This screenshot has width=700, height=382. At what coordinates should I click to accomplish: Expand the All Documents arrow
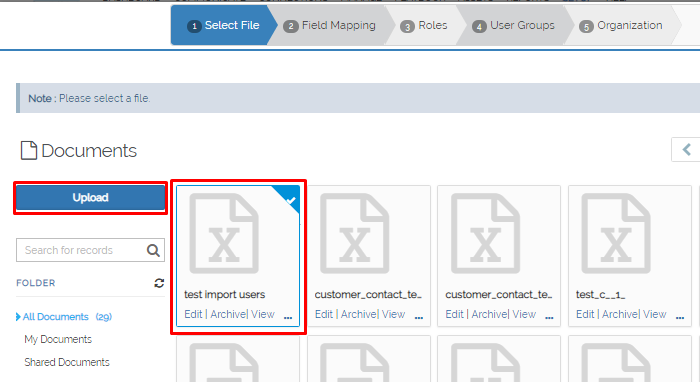(x=18, y=317)
